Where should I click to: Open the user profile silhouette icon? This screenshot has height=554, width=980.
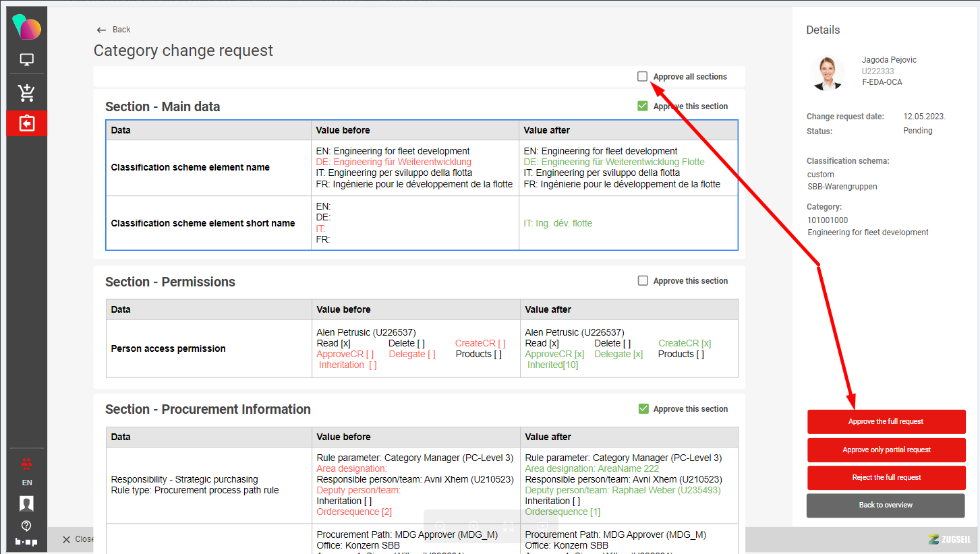(27, 503)
